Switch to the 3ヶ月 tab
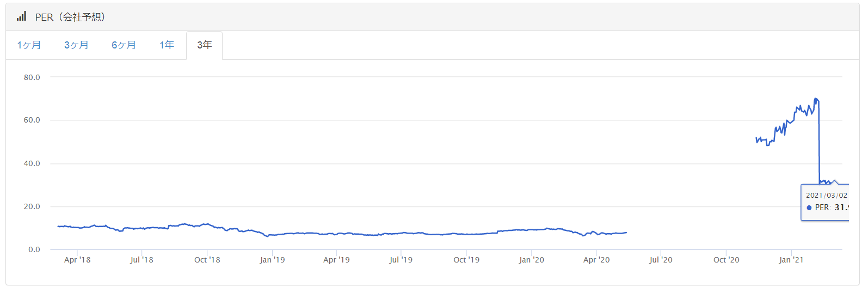 tap(76, 45)
